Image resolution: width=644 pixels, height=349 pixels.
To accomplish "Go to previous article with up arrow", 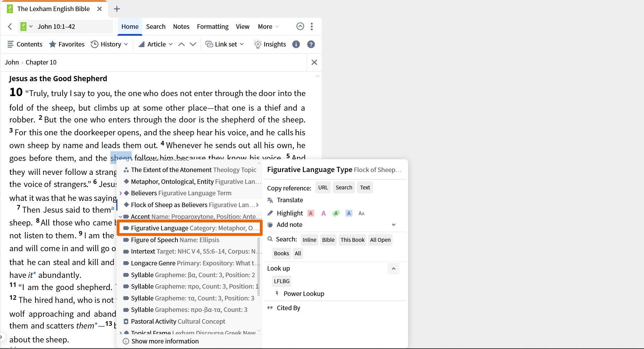I will (181, 44).
